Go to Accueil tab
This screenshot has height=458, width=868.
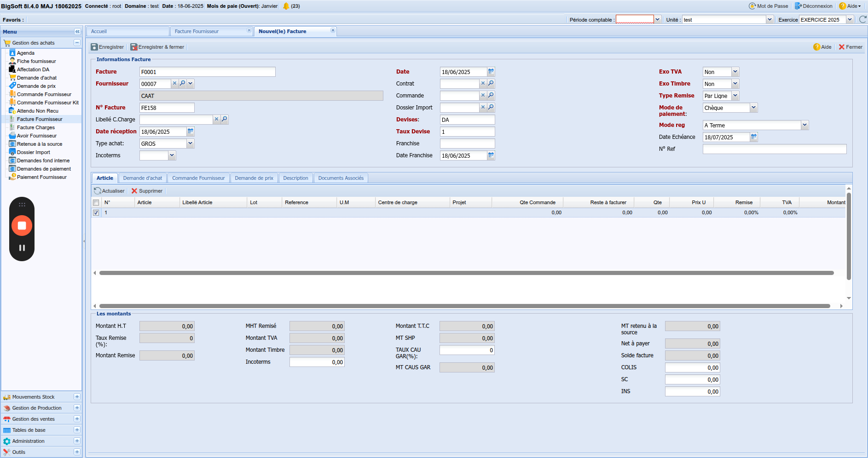click(x=127, y=31)
